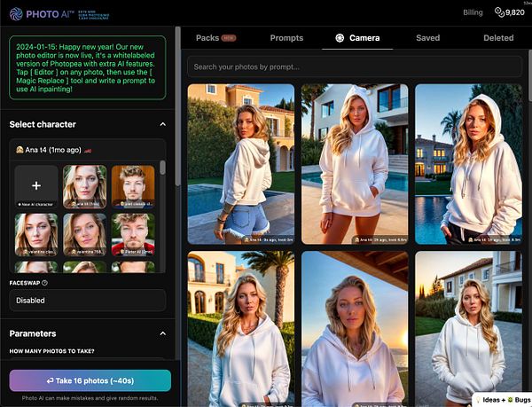Collapse the Parameters section chevron

click(163, 333)
